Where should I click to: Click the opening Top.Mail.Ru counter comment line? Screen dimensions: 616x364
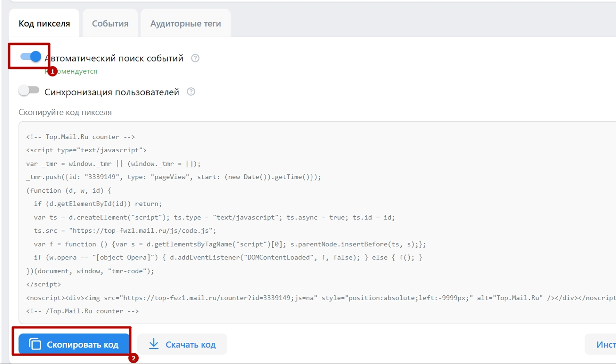pos(80,137)
